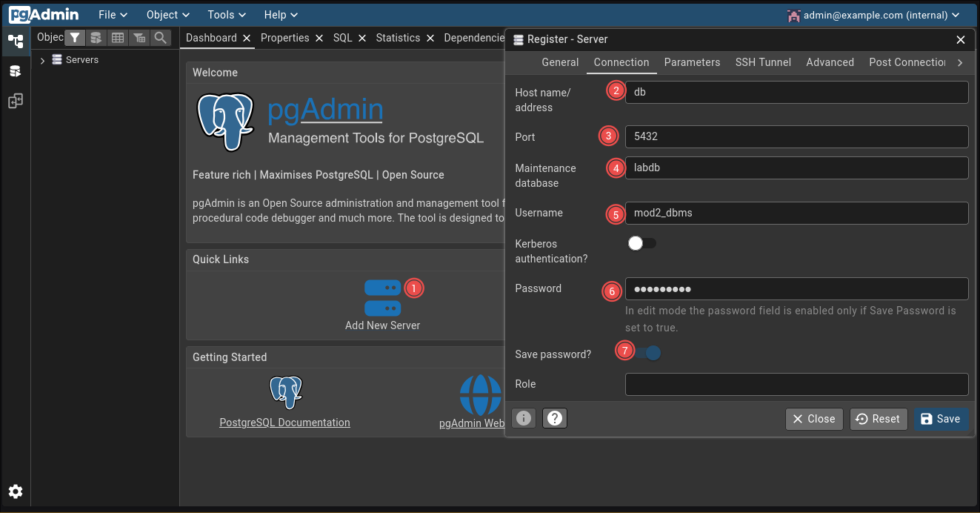Disable the Save password toggle

pos(647,354)
